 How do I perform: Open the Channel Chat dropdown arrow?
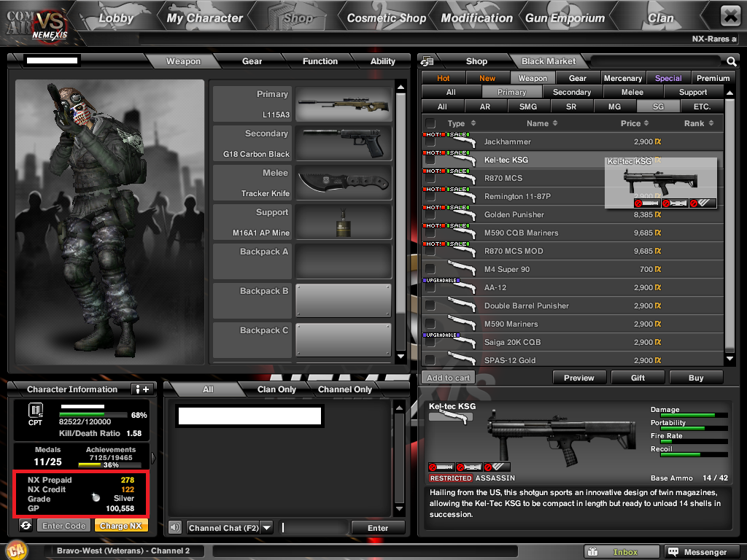pyautogui.click(x=267, y=528)
